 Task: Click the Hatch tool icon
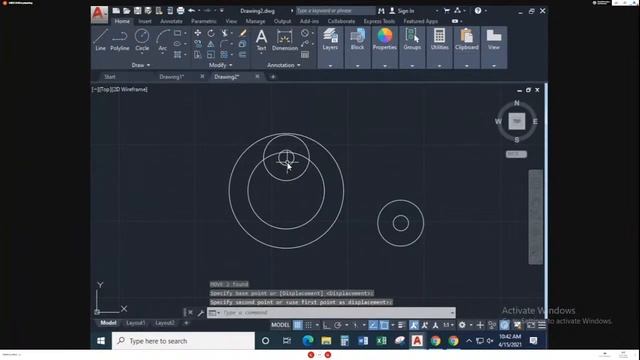click(x=178, y=55)
